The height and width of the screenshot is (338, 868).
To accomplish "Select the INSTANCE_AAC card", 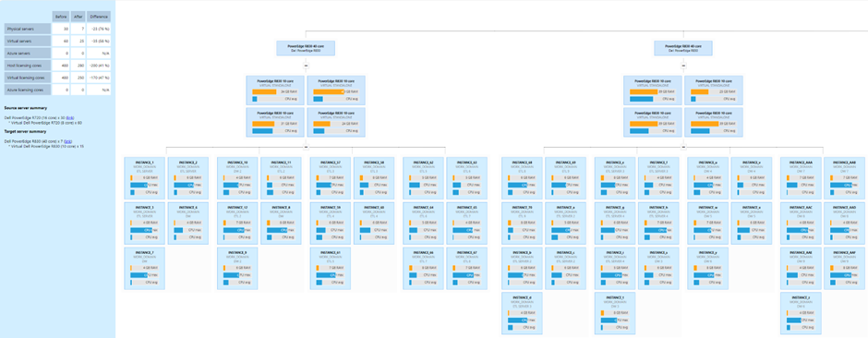I will (801, 223).
